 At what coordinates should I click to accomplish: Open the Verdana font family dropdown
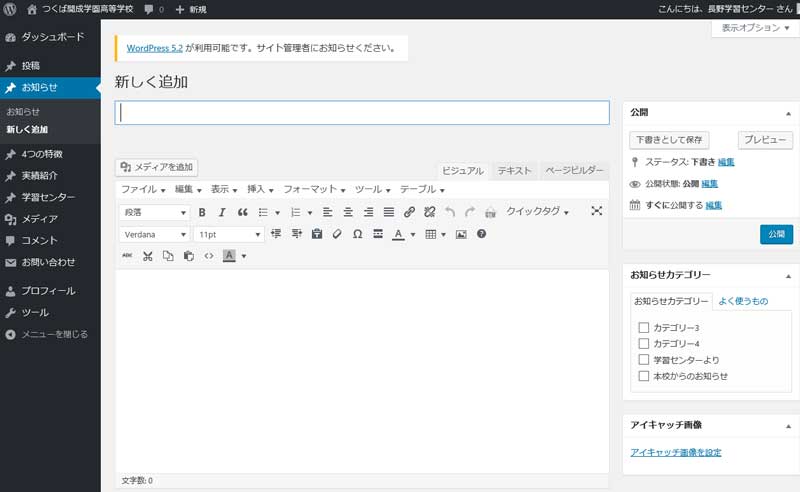click(155, 234)
